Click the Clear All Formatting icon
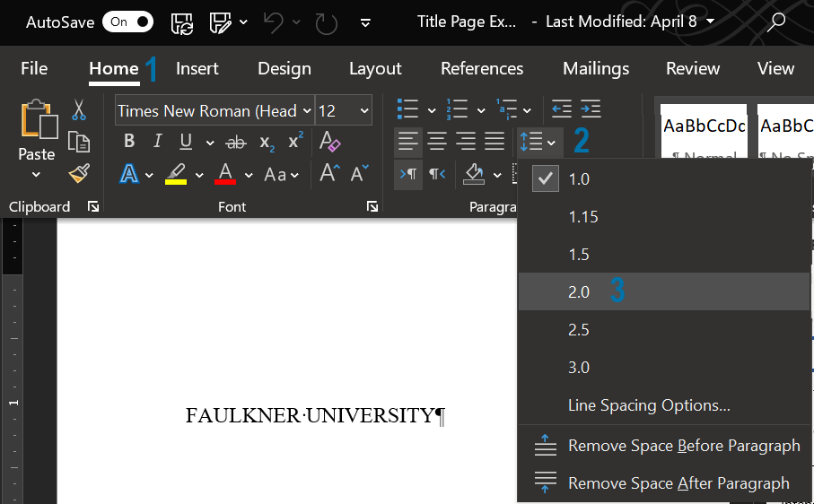Image resolution: width=814 pixels, height=504 pixels. 329,142
